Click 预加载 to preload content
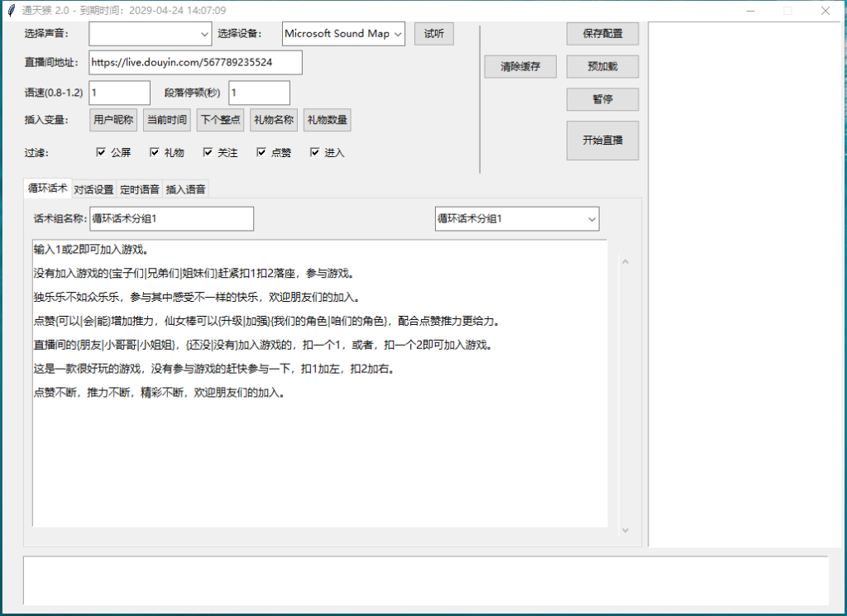 pos(601,66)
